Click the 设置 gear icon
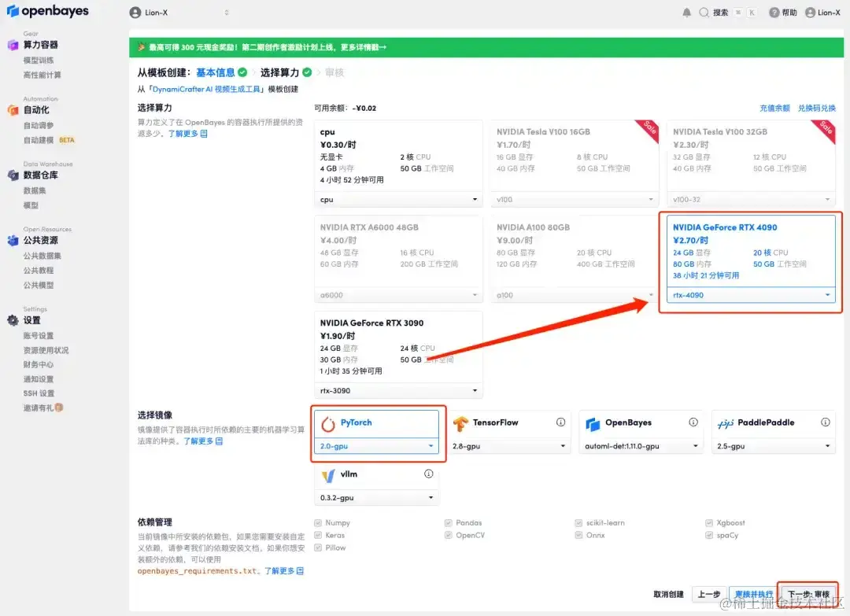Screen dimensions: 850x616 coord(13,320)
